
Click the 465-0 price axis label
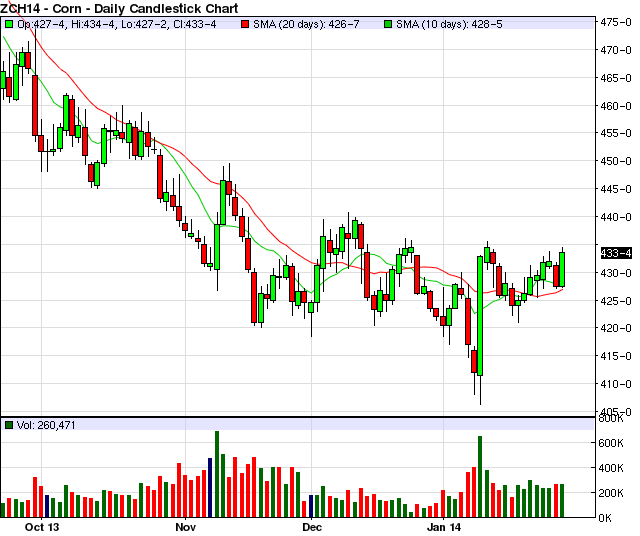coord(616,78)
